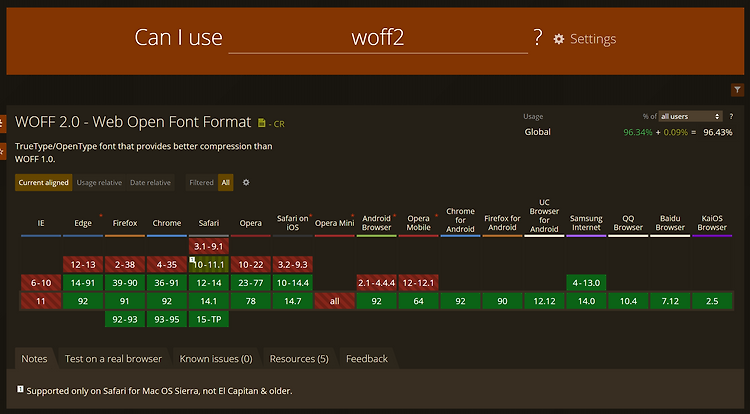The image size is (750, 414).
Task: Click KaiOS Browser column header
Action: (x=712, y=223)
